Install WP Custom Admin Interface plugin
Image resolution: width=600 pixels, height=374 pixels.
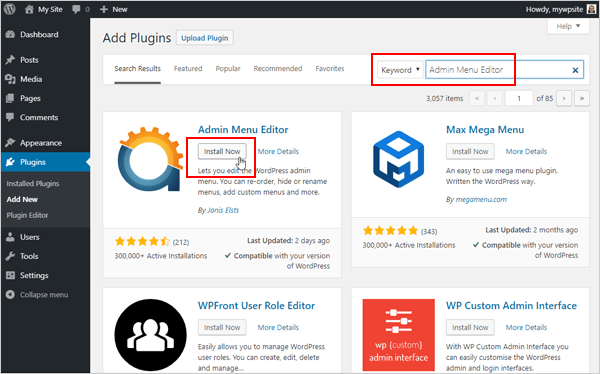[470, 327]
